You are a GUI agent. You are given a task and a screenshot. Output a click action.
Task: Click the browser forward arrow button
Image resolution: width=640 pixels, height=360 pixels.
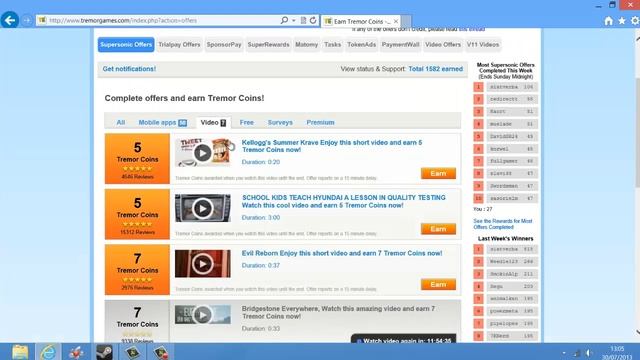27,20
